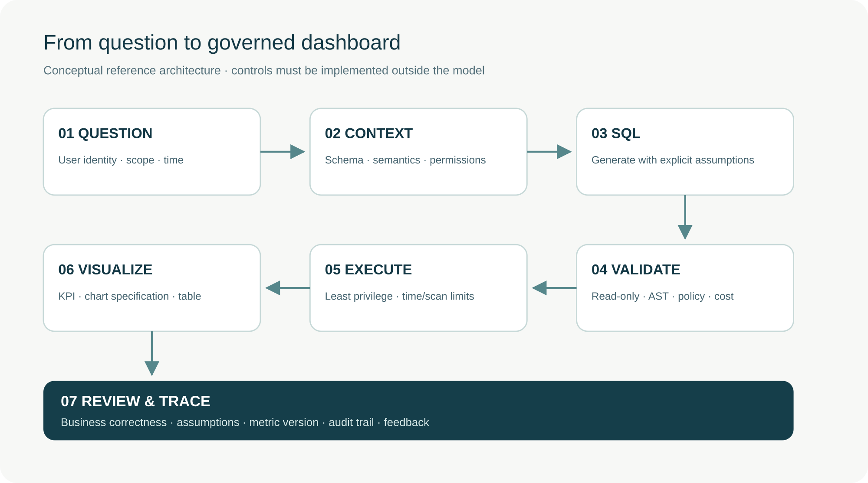Click 'Generate with explicit assumptions' text
Viewport: 868px width, 483px height.
(673, 160)
